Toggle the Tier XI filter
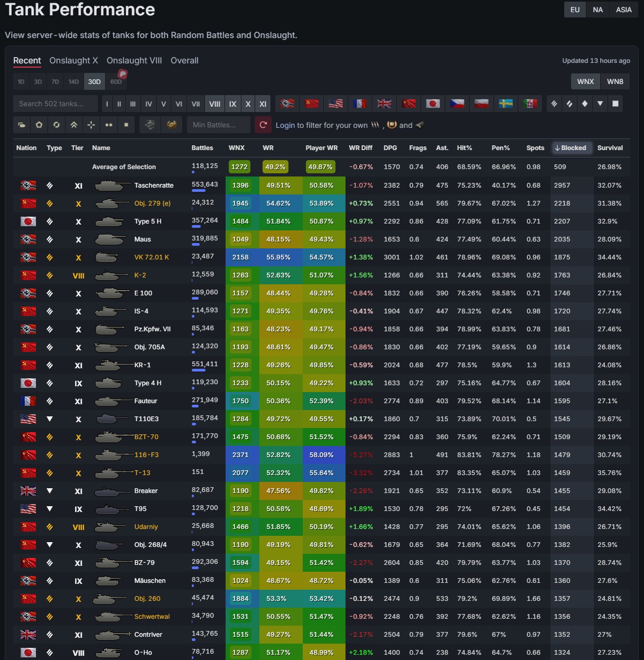Screen dimensions: 644x660 263,104
